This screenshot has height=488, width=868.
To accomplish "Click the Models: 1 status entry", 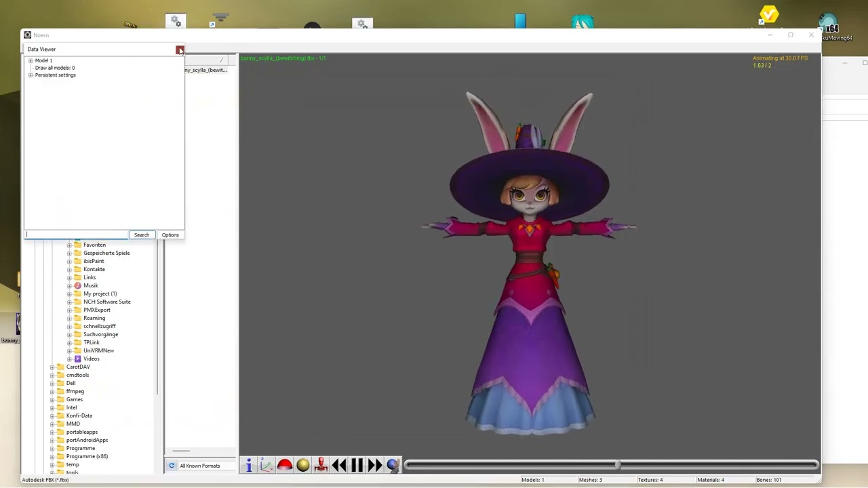I will 533,480.
